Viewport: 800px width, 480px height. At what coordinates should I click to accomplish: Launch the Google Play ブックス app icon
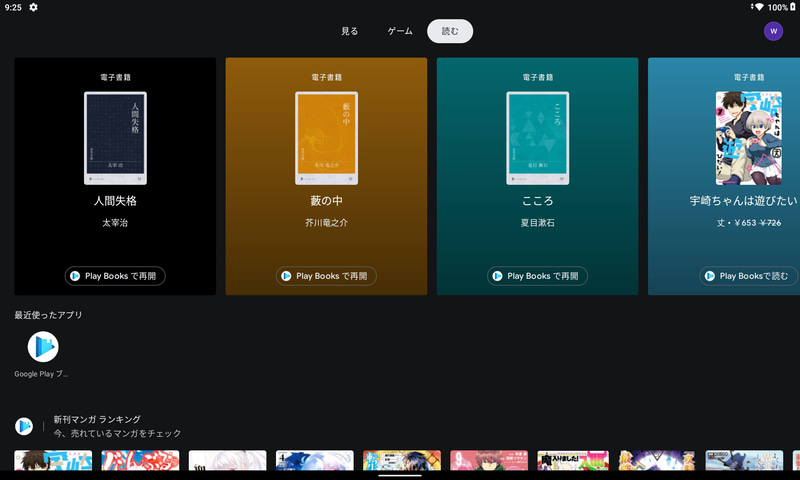point(43,347)
